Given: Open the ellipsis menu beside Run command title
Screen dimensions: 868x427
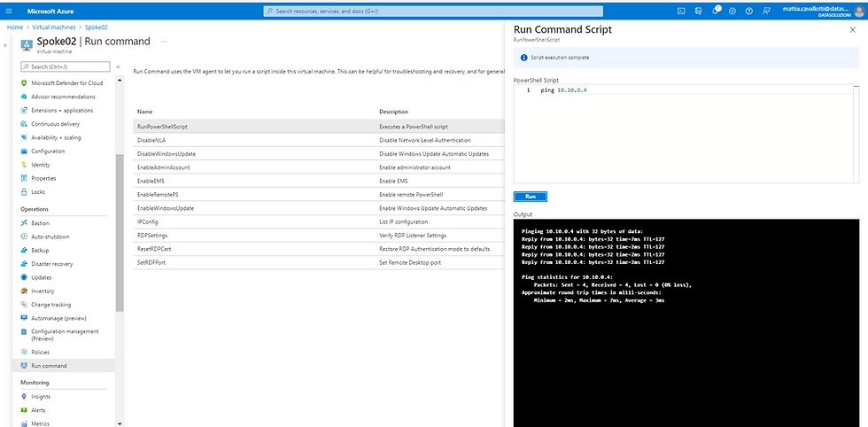Looking at the screenshot, I should click(x=164, y=42).
